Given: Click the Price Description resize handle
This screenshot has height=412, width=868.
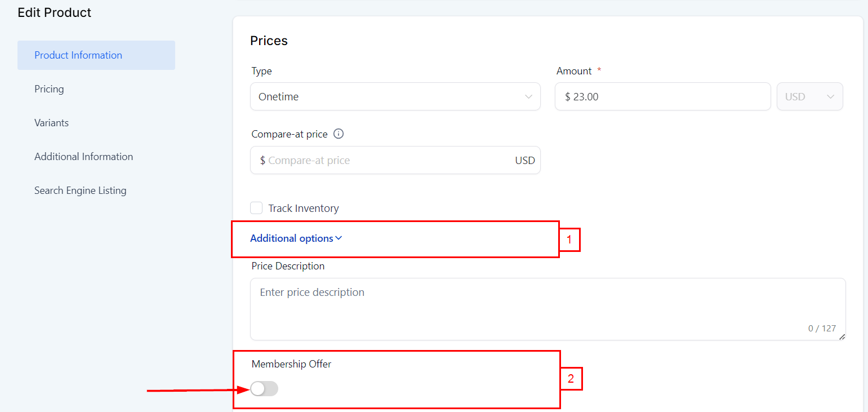Looking at the screenshot, I should [x=842, y=336].
